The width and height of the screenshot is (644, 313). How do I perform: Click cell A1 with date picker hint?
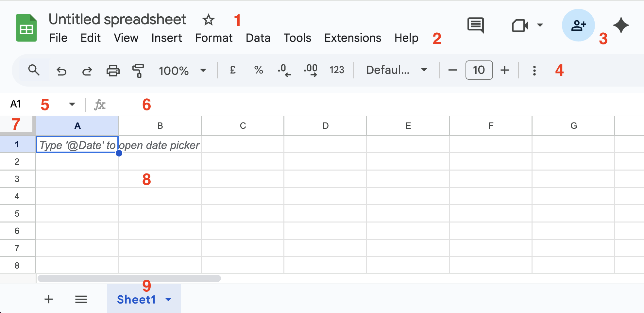click(x=77, y=144)
